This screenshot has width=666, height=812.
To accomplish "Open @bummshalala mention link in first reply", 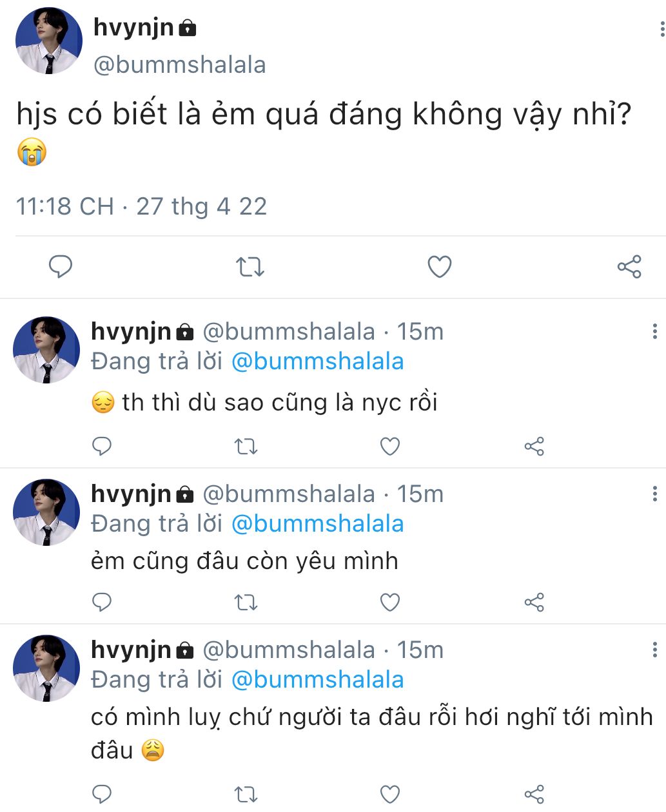I will [x=317, y=362].
